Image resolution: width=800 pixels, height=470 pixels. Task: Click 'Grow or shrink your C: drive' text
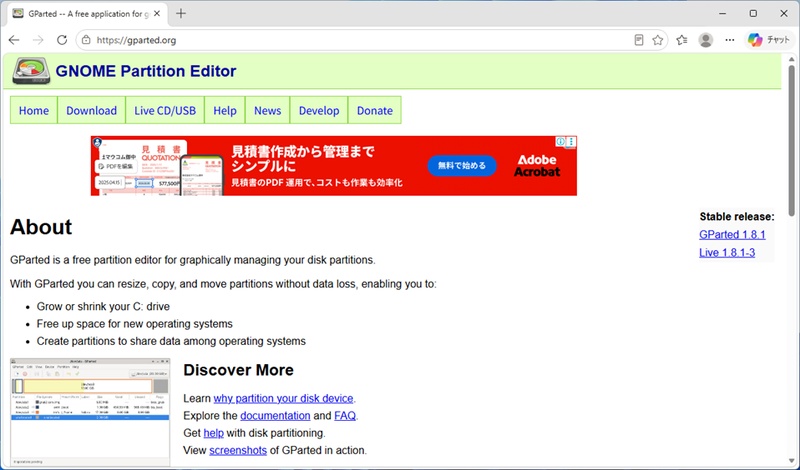pos(103,306)
